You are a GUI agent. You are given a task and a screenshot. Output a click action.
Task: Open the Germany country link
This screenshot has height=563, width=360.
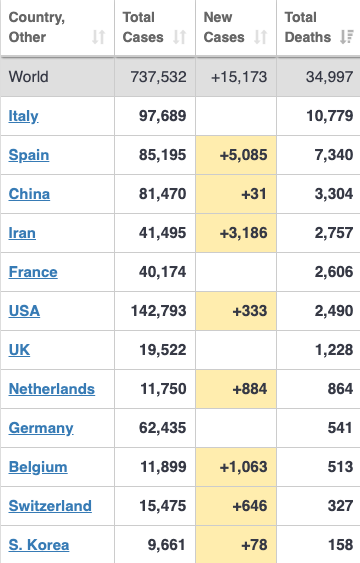pos(41,428)
